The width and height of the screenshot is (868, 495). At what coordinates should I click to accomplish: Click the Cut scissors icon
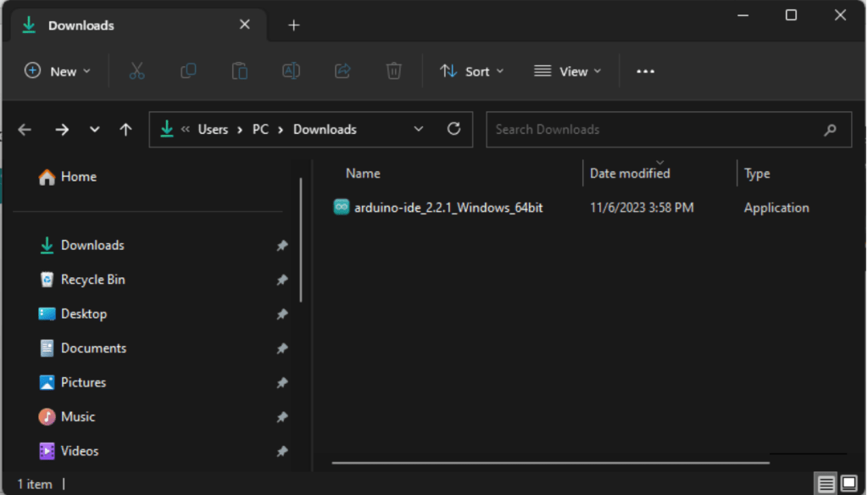tap(136, 71)
